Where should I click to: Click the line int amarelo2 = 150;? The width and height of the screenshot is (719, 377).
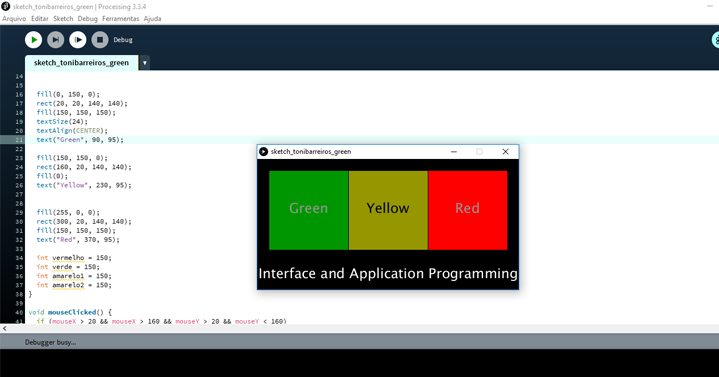click(x=74, y=285)
